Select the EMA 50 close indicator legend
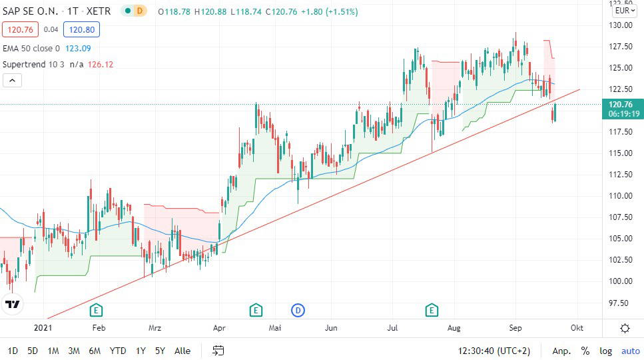644x360 pixels. [x=31, y=49]
